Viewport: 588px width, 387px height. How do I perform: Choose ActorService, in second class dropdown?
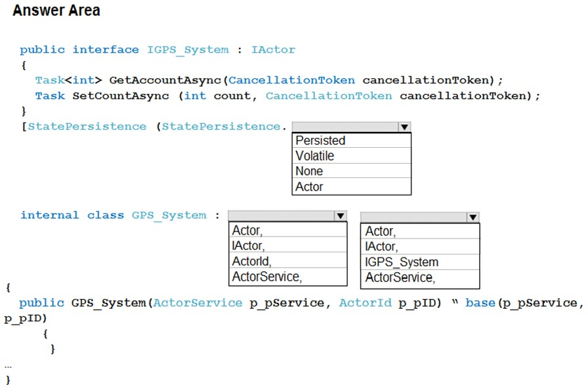pyautogui.click(x=420, y=278)
